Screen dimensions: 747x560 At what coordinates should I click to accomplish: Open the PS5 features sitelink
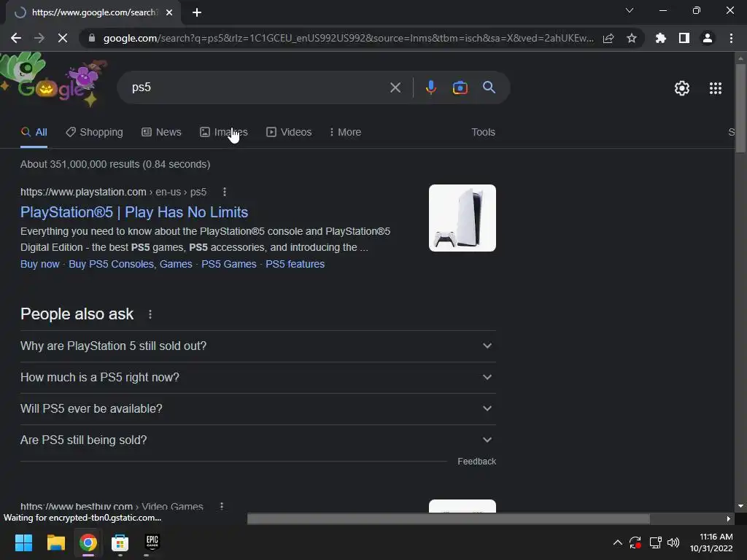pos(295,264)
